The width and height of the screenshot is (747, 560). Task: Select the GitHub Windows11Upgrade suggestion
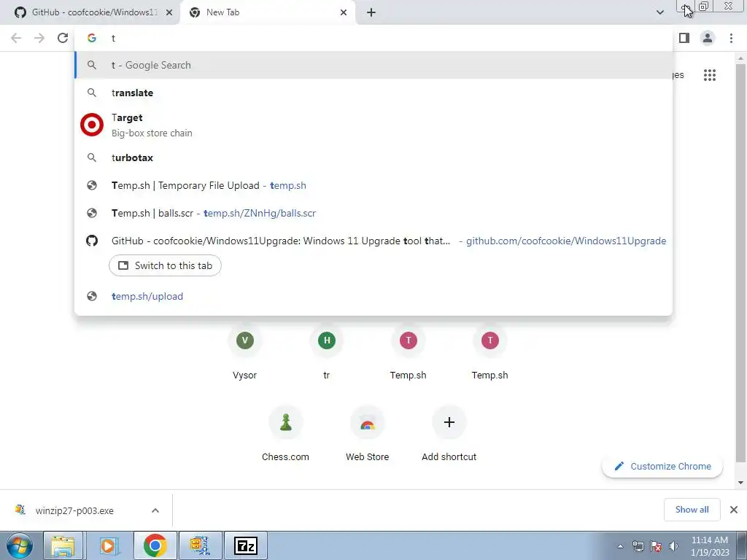coord(373,241)
